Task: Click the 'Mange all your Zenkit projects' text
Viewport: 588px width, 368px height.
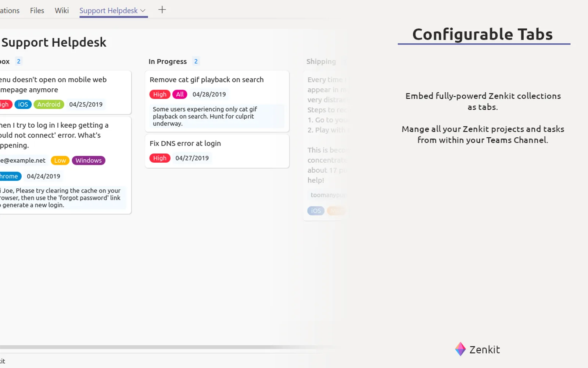Action: click(483, 135)
